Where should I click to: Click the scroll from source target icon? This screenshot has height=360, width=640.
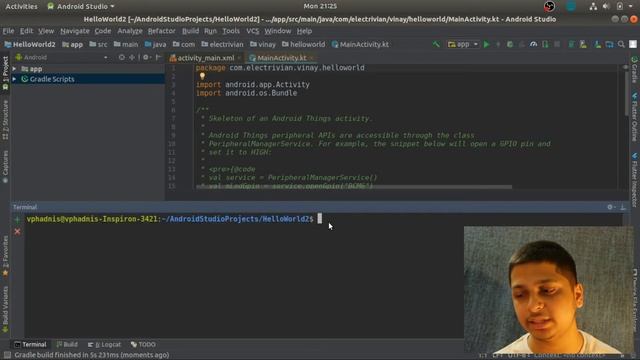point(122,58)
